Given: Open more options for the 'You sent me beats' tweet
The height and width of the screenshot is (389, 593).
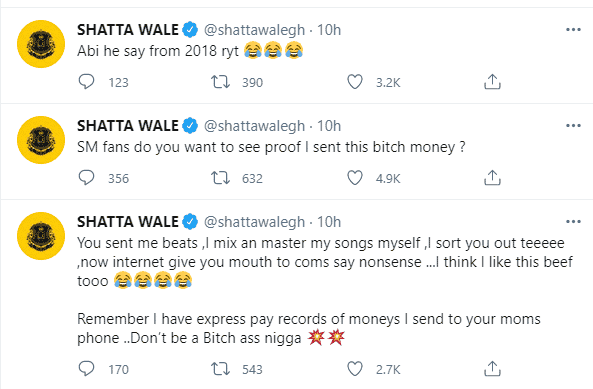Looking at the screenshot, I should (x=573, y=222).
